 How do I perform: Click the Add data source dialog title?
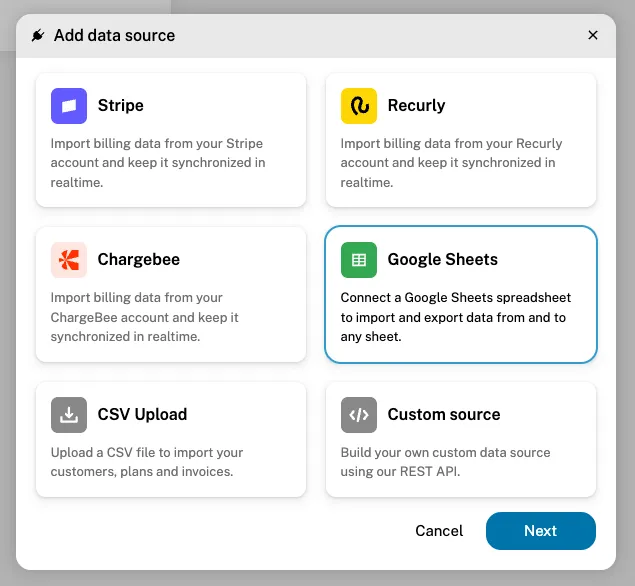tap(115, 36)
